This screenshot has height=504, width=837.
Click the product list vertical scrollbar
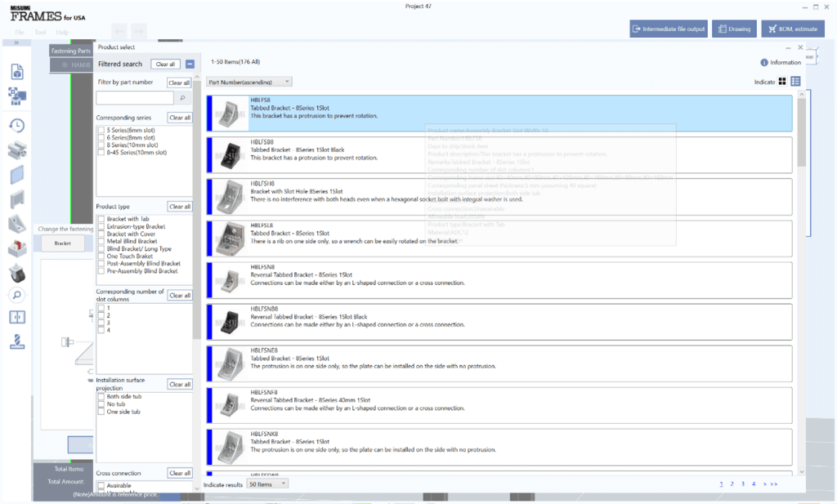click(x=801, y=133)
